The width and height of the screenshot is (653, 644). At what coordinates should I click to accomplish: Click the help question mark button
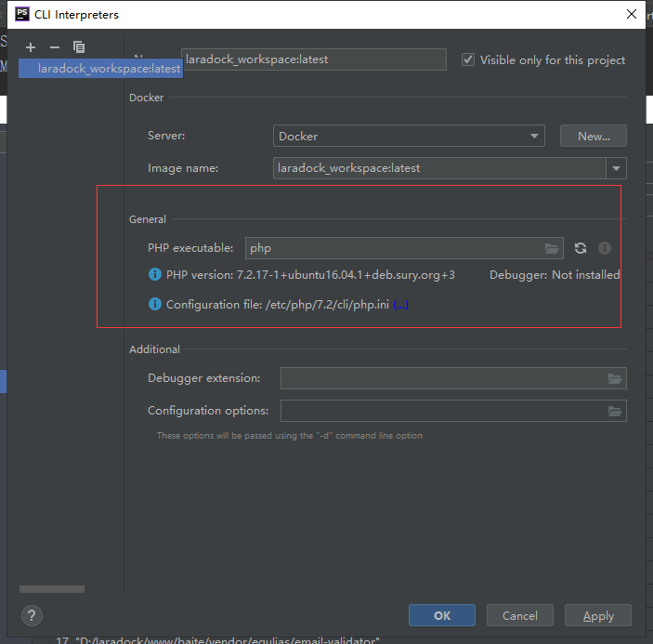32,615
